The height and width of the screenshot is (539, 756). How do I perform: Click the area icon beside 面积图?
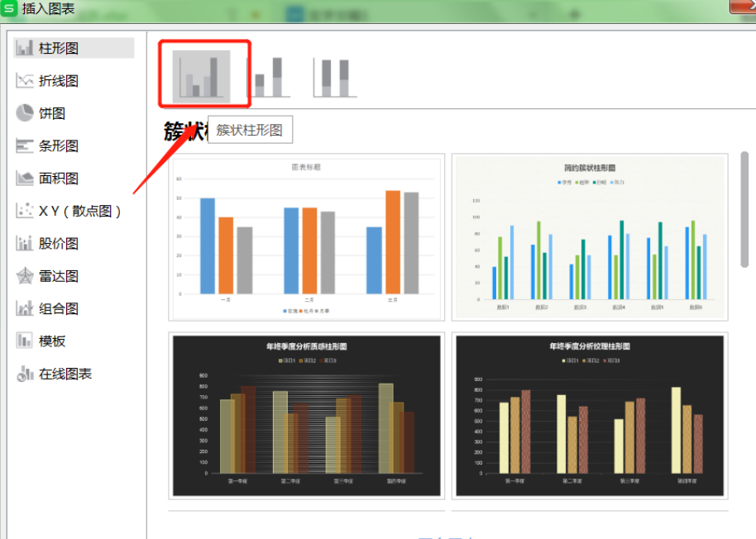pos(25,179)
